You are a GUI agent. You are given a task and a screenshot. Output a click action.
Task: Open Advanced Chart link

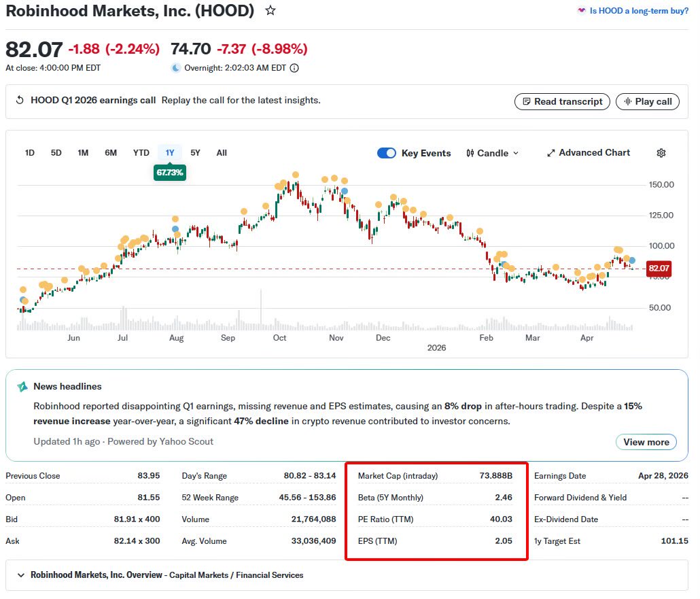(x=589, y=153)
